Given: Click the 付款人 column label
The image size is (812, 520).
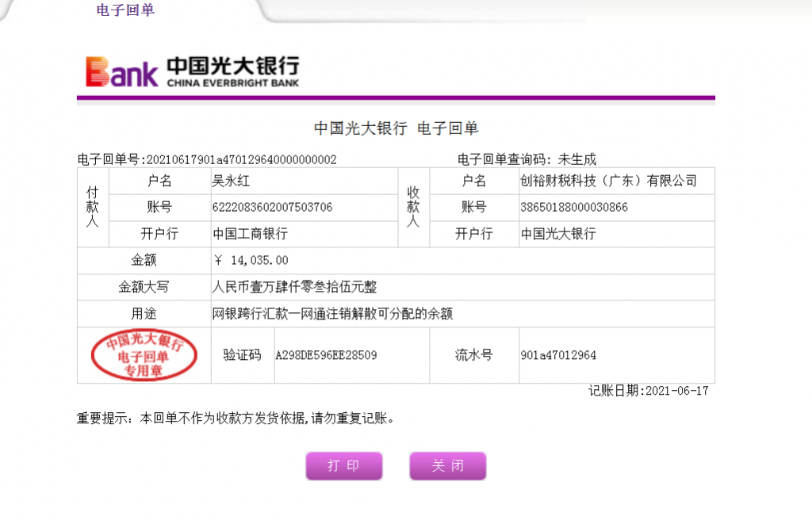Looking at the screenshot, I should pos(93,207).
